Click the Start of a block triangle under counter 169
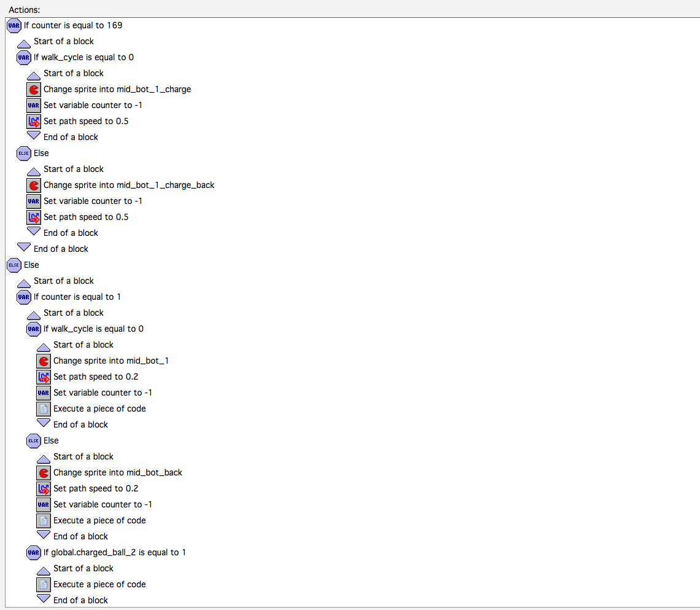Viewport: 700px width, 610px height. click(x=24, y=44)
